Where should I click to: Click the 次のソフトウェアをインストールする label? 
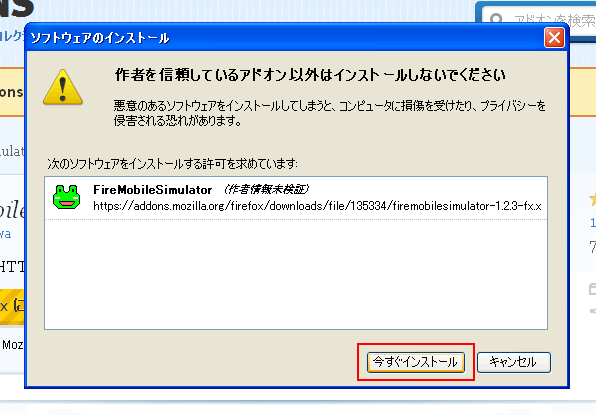[x=172, y=164]
